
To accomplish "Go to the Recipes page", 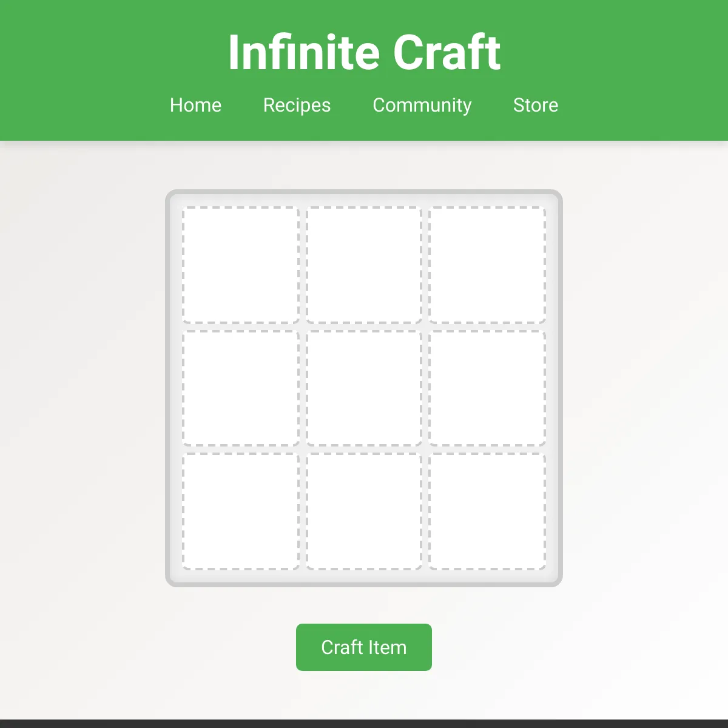I will [297, 105].
